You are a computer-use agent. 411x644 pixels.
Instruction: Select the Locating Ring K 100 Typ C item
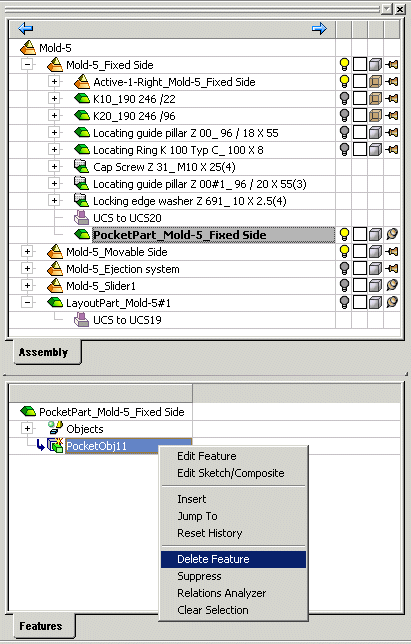[x=178, y=150]
